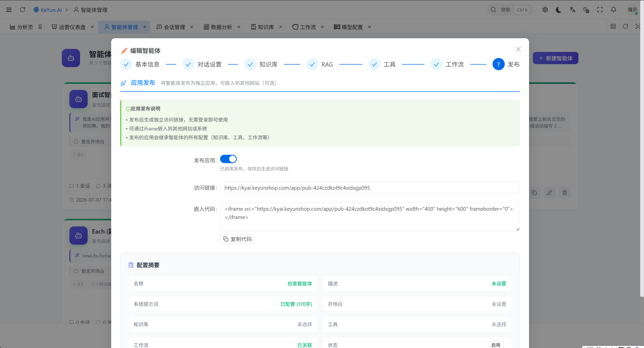Close the 数据分析 tab
644x348 pixels.
239,27
